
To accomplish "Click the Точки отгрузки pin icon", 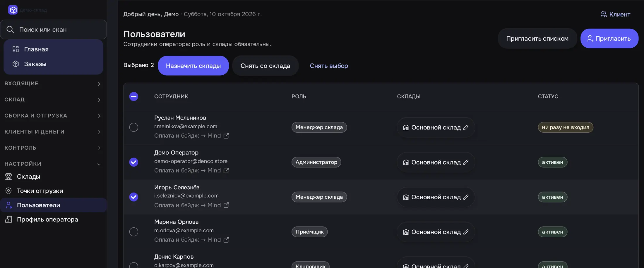I will 8,191.
